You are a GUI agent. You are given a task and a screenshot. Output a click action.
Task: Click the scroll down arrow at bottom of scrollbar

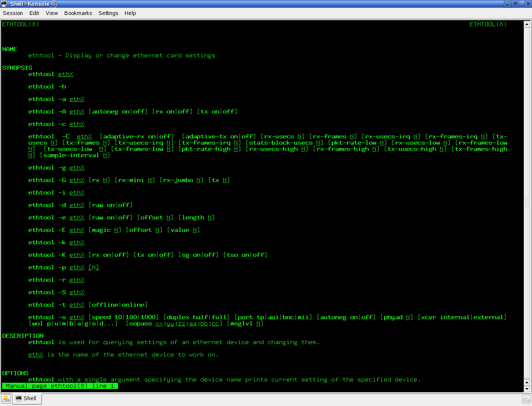(527, 389)
